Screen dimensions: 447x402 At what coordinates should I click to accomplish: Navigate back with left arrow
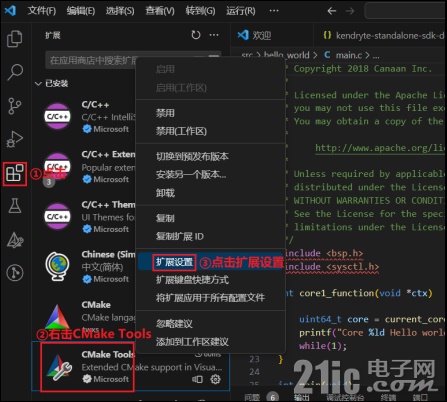(332, 11)
